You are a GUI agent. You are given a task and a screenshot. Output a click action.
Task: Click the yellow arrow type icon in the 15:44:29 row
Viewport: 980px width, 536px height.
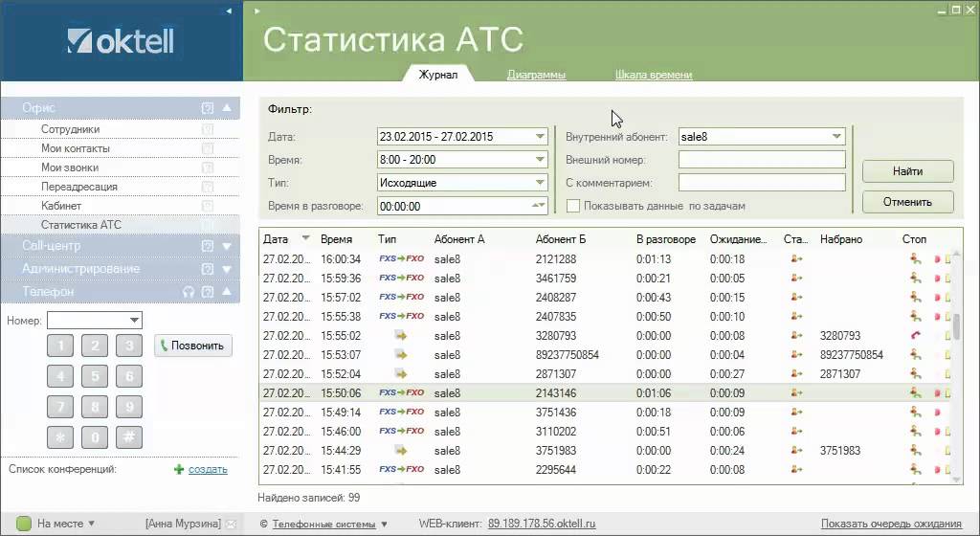pos(401,451)
